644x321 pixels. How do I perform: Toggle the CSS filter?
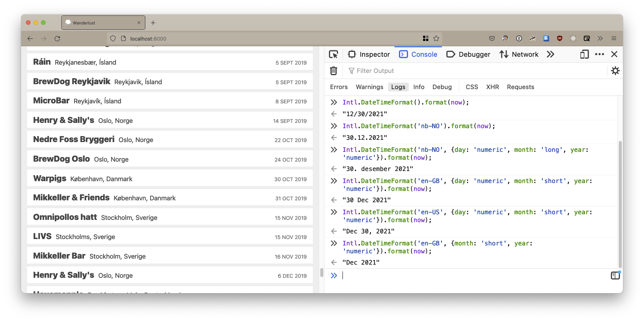click(x=472, y=87)
